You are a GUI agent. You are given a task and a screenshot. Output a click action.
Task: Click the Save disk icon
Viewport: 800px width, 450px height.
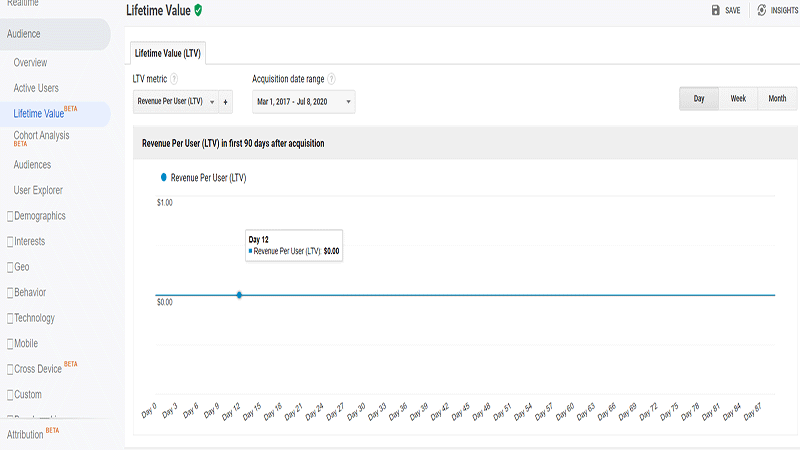tap(715, 10)
